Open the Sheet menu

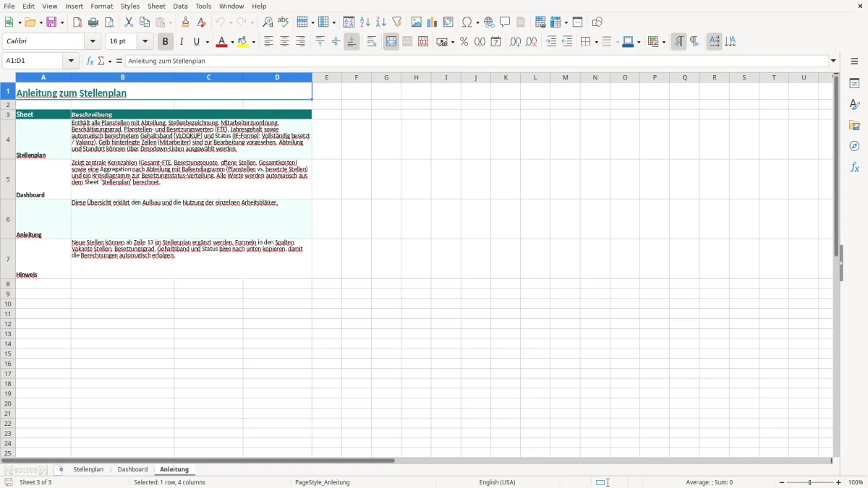tap(156, 6)
